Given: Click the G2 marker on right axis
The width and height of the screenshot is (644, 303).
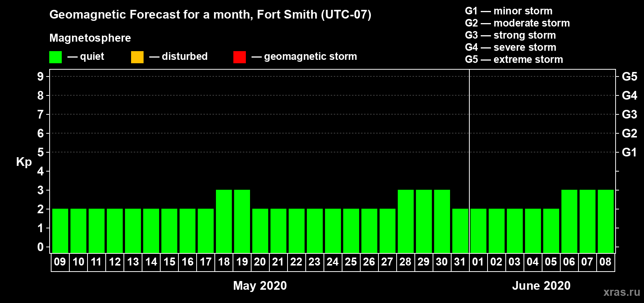Looking at the screenshot, I should 629,133.
